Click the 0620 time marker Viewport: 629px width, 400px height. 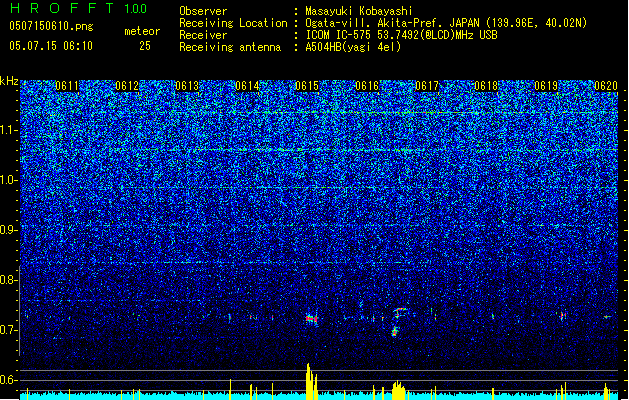(x=606, y=86)
